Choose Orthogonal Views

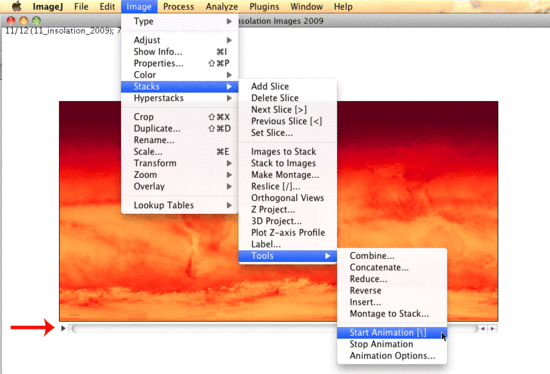[288, 198]
